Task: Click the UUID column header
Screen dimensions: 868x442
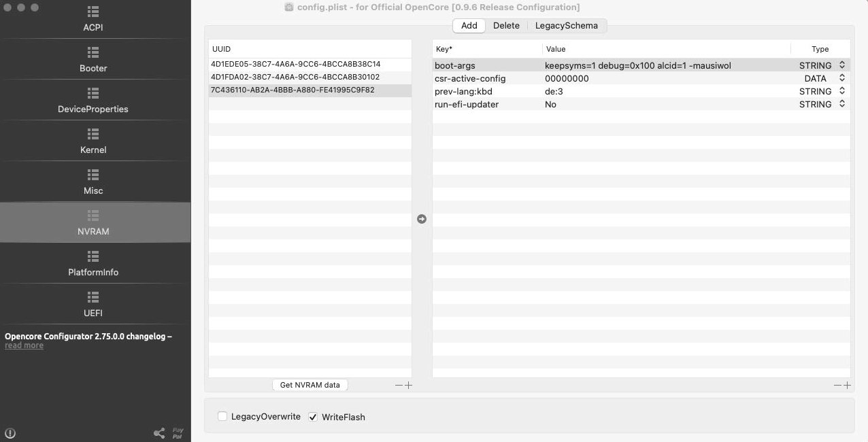Action: pos(310,49)
